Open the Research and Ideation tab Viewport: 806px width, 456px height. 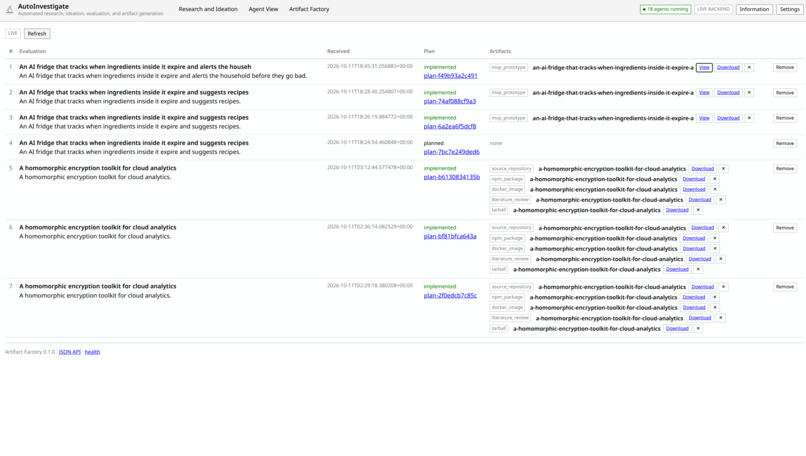point(208,9)
